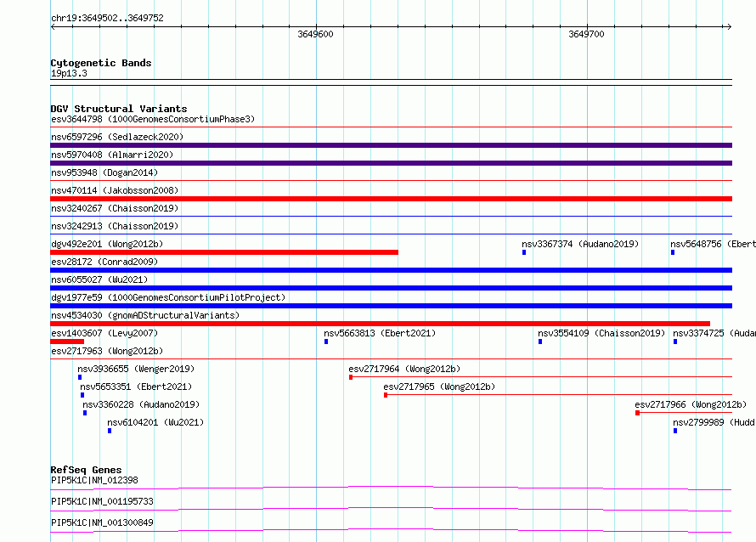756x542 pixels.
Task: Open the PIP5K1C|NM_001195733 gene label
Action: coord(102,501)
